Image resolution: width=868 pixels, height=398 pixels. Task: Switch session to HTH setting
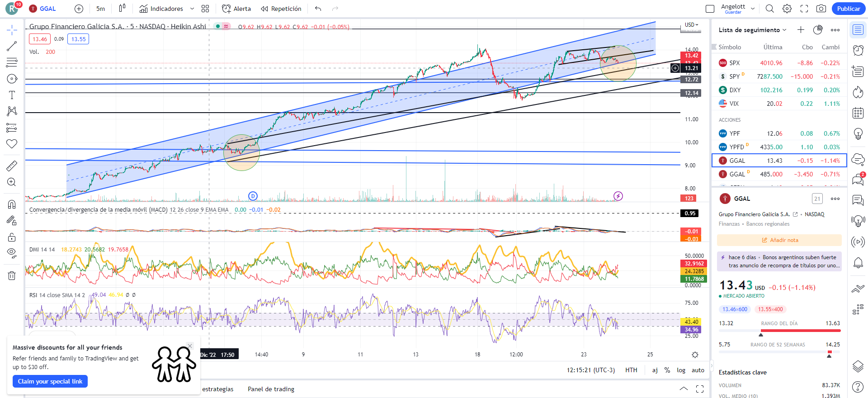(631, 370)
